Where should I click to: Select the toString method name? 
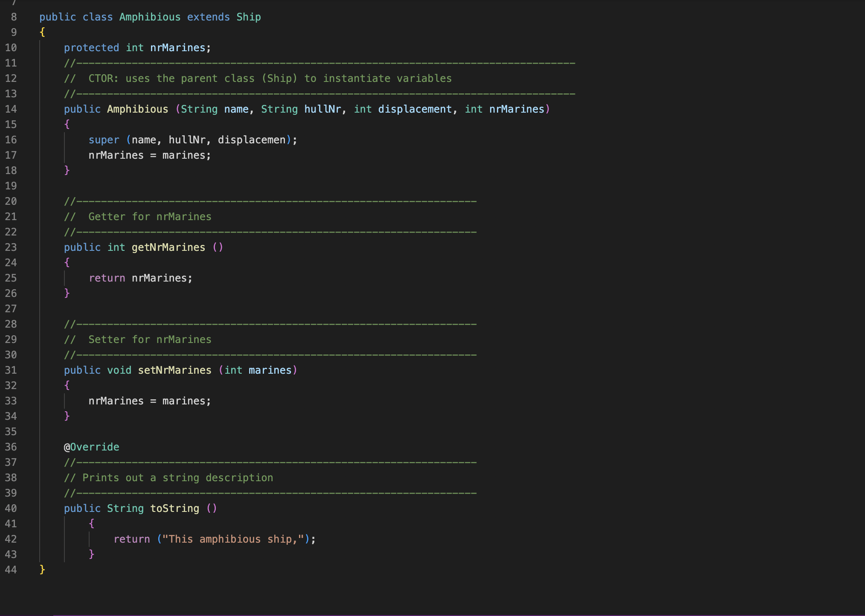point(175,508)
